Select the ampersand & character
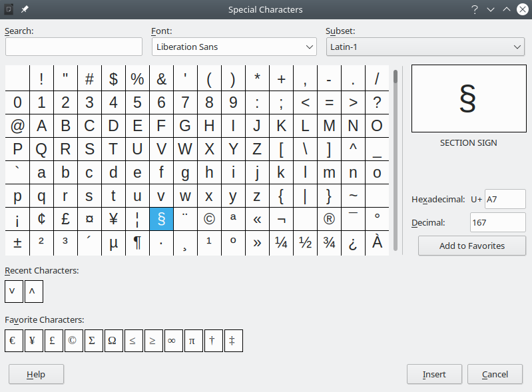Viewport: 532px width, 392px height. click(x=162, y=79)
